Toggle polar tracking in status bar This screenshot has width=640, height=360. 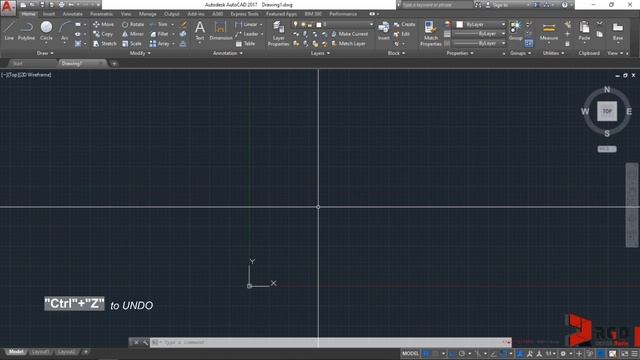tap(462, 353)
